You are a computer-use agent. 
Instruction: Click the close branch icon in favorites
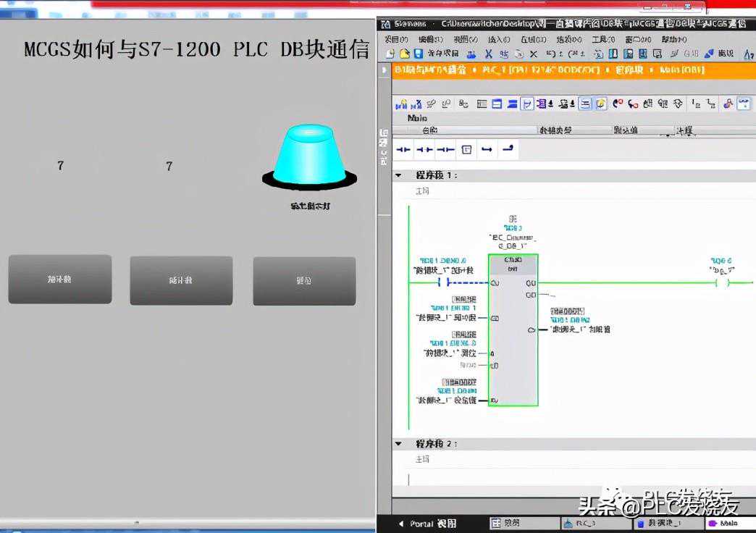tap(508, 149)
